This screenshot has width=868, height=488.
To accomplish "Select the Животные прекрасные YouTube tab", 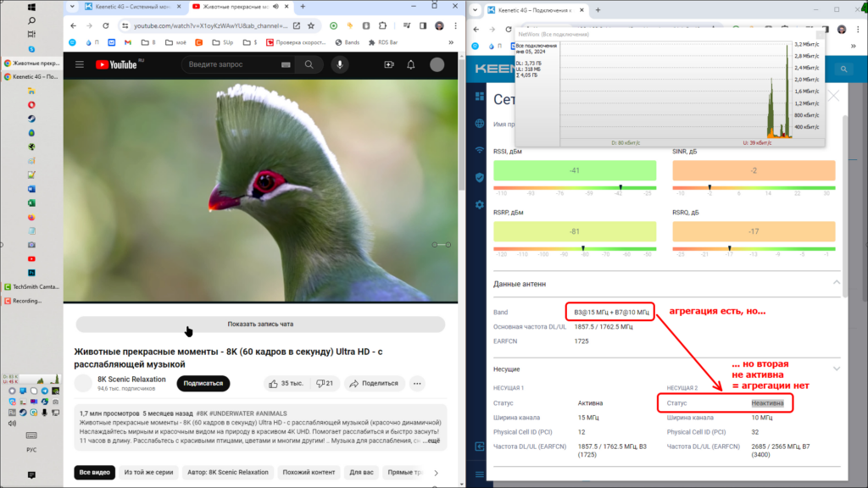I will coord(238,7).
